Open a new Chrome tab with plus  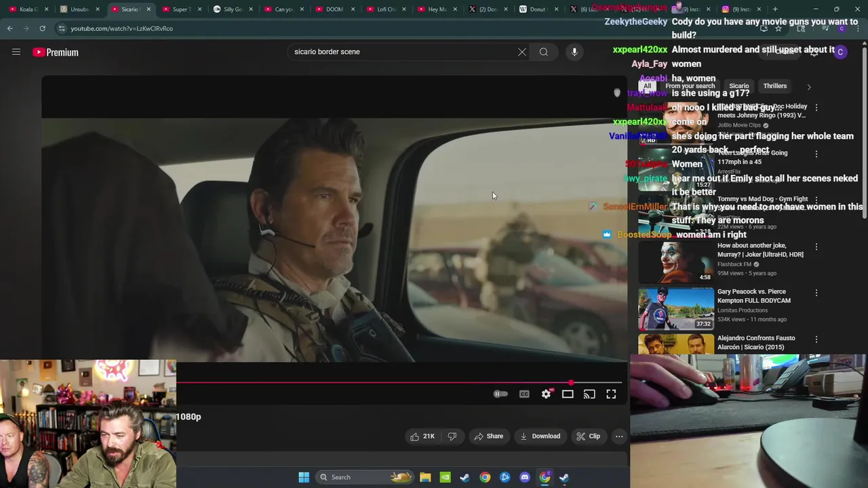pos(775,9)
